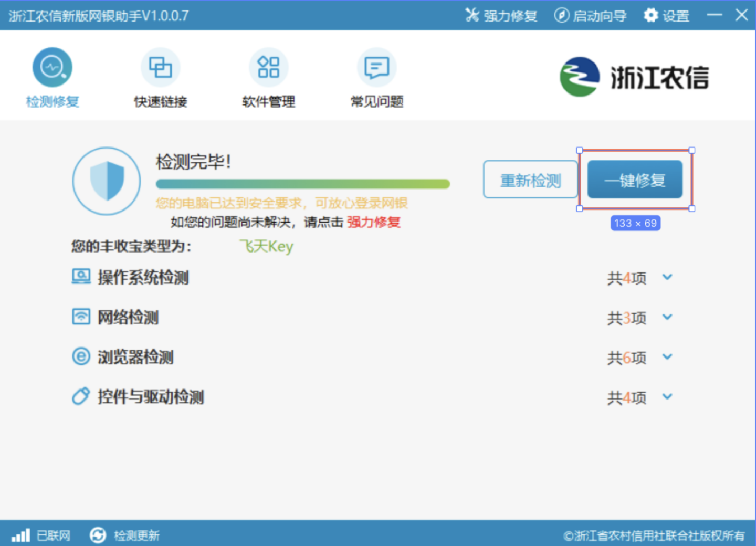Screen dimensions: 756x546
Task: Click the detection progress bar
Action: [303, 184]
